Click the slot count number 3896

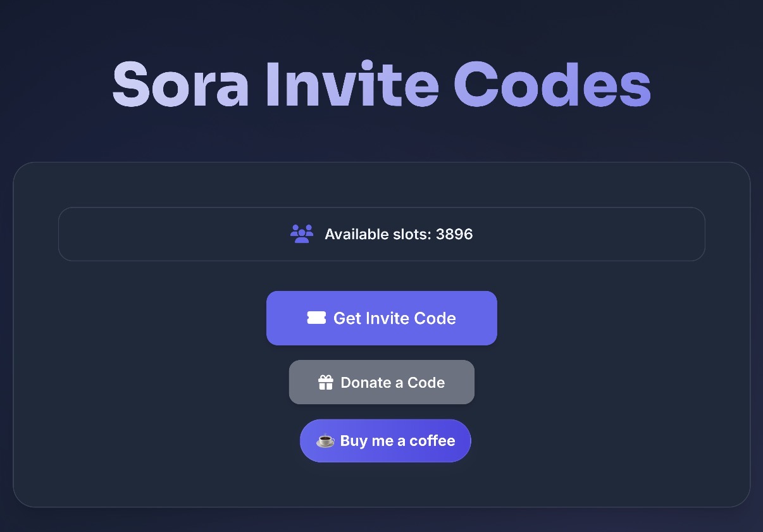pos(454,235)
